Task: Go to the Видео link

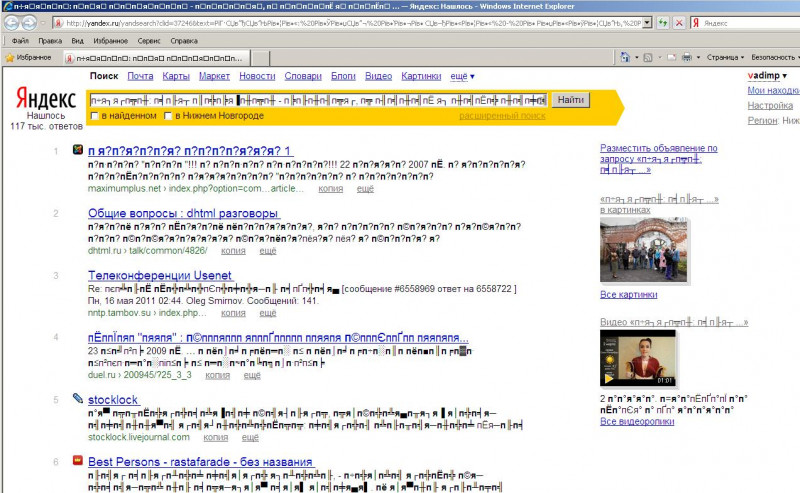Action: [379, 76]
